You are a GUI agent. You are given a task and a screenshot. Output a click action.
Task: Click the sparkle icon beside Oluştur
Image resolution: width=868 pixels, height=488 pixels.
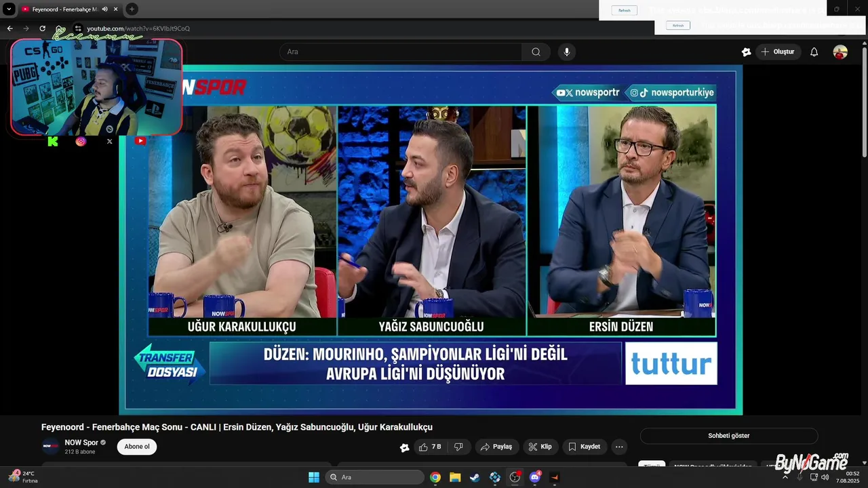pyautogui.click(x=746, y=52)
